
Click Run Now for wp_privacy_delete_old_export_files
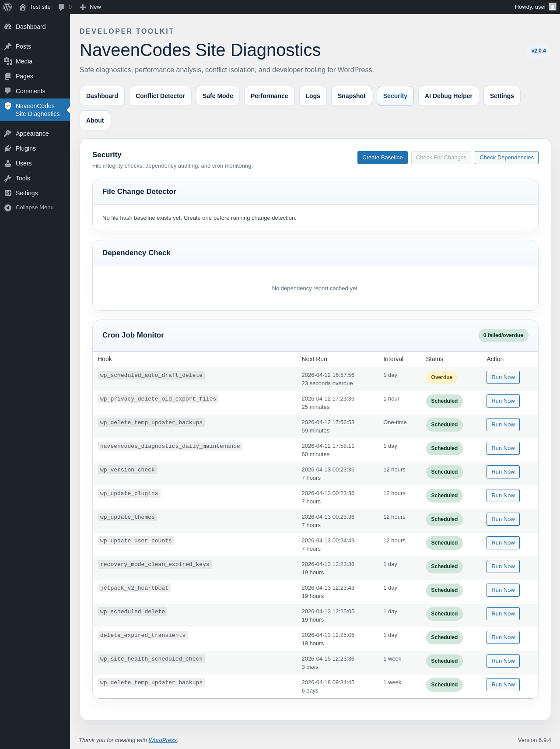click(x=503, y=401)
